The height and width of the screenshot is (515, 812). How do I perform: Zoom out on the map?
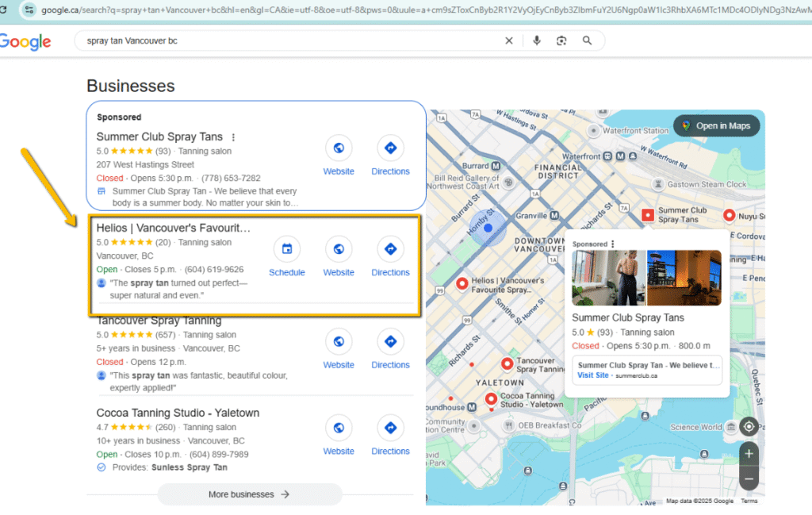point(748,478)
